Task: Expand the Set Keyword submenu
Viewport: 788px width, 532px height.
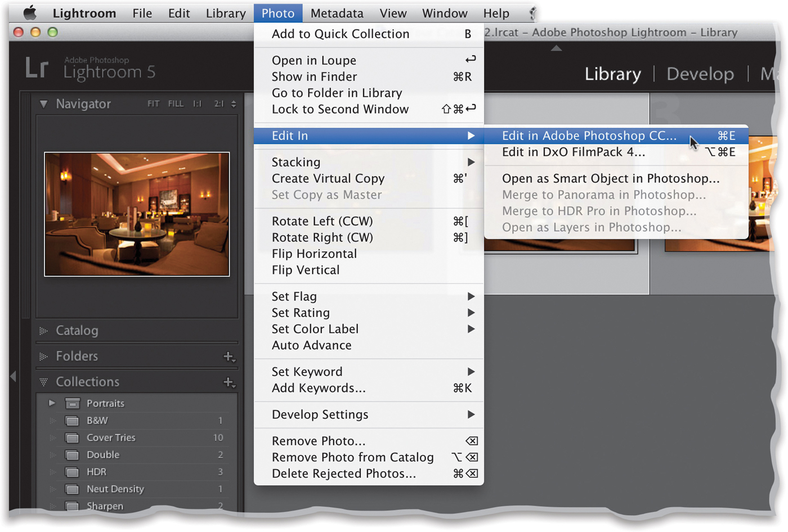Action: click(369, 372)
